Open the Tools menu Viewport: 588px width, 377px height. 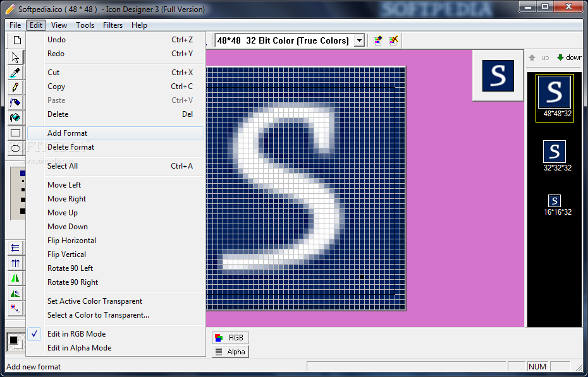85,25
